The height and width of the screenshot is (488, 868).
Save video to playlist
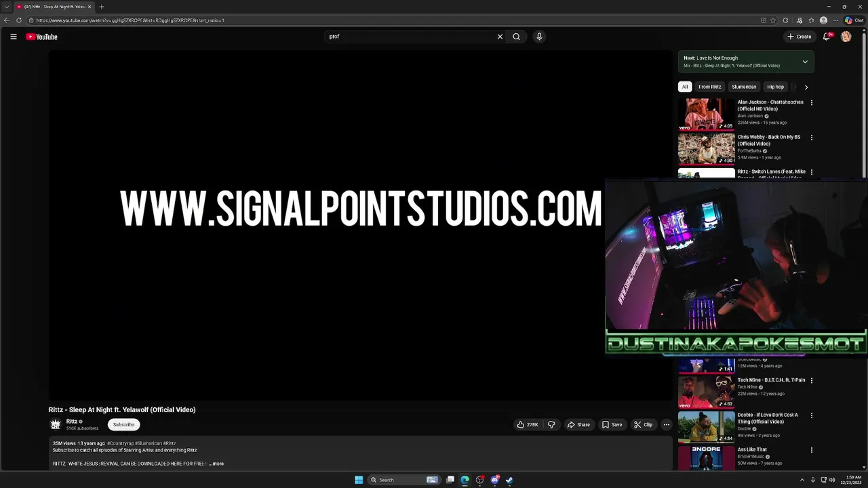tap(612, 424)
